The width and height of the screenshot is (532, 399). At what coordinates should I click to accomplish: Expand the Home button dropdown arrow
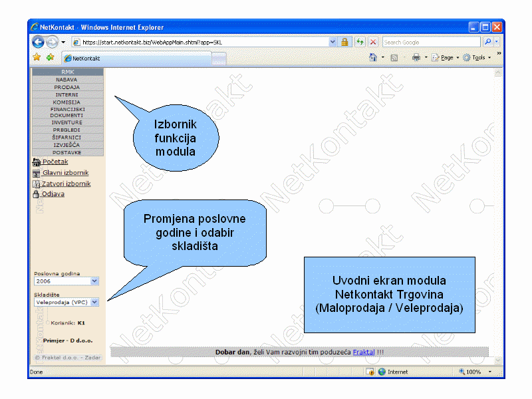383,58
